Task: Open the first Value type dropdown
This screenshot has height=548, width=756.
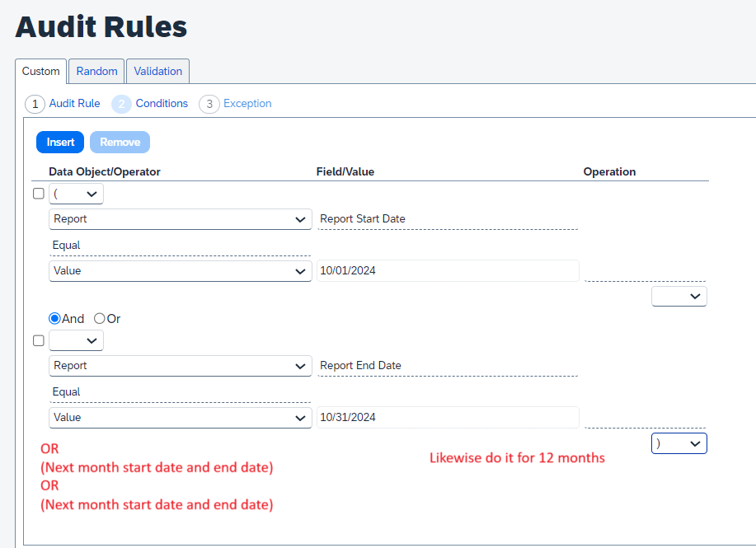Action: 180,271
